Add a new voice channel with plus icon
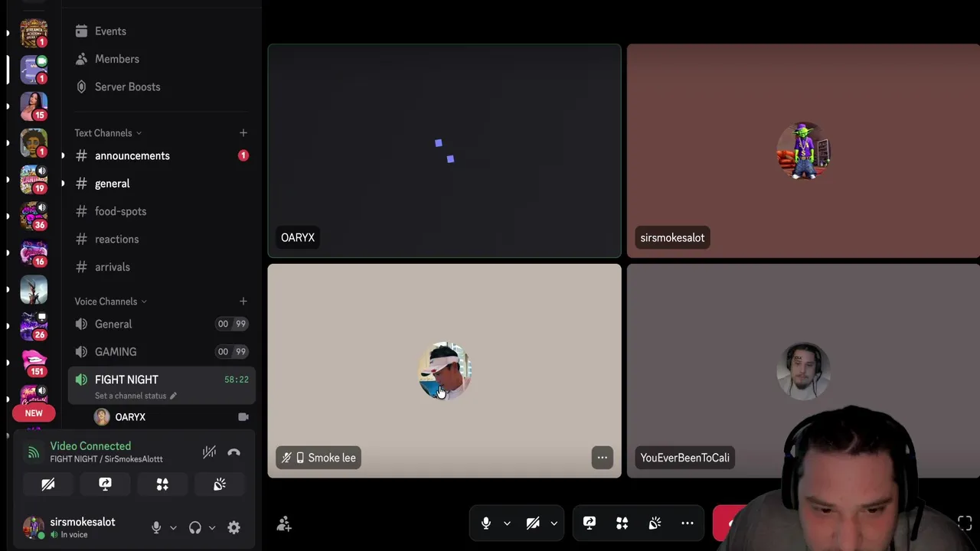This screenshot has width=980, height=551. [243, 302]
